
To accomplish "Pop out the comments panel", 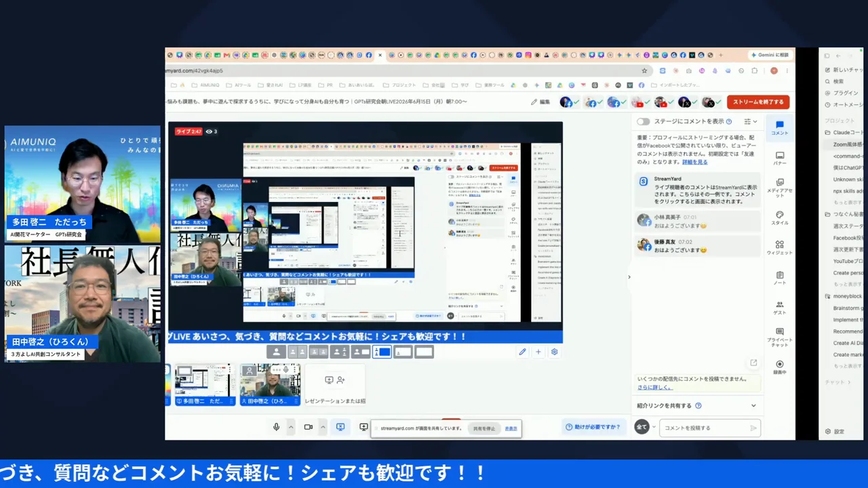I will (x=753, y=363).
